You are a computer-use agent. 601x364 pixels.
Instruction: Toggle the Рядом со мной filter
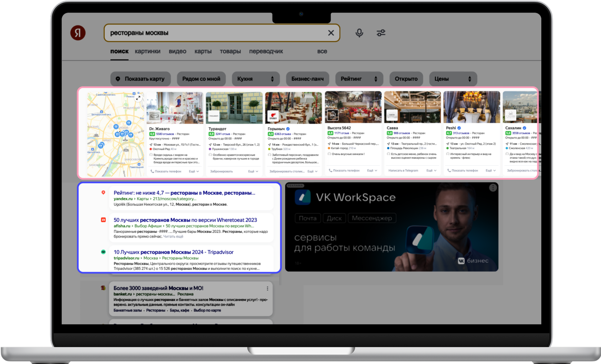[x=201, y=79]
